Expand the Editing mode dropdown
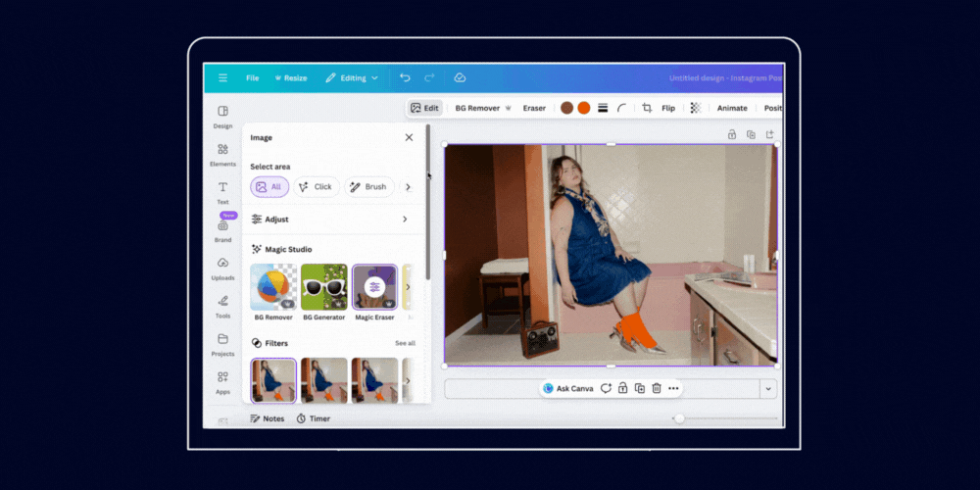980x490 pixels. tap(351, 78)
